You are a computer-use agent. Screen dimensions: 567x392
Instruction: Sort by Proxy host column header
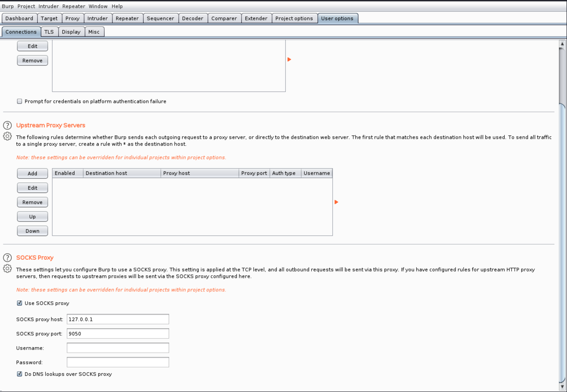coord(200,173)
